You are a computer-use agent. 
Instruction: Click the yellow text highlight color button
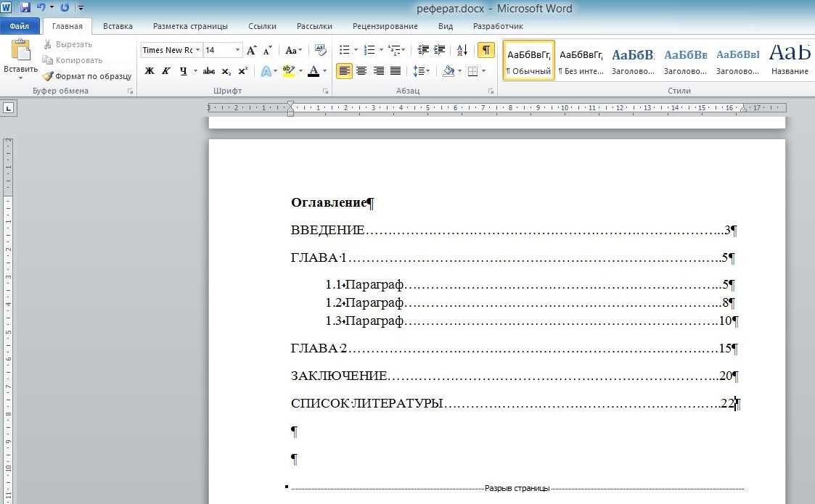[x=287, y=71]
